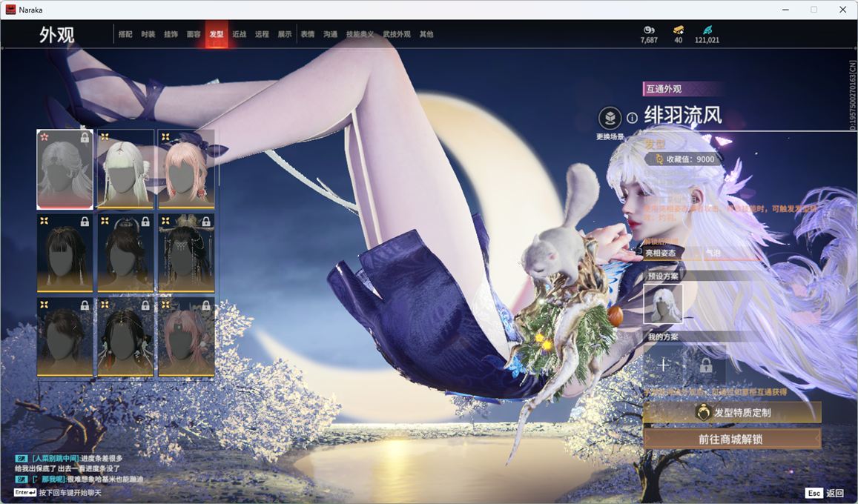Switch to the 时装 tab

148,34
